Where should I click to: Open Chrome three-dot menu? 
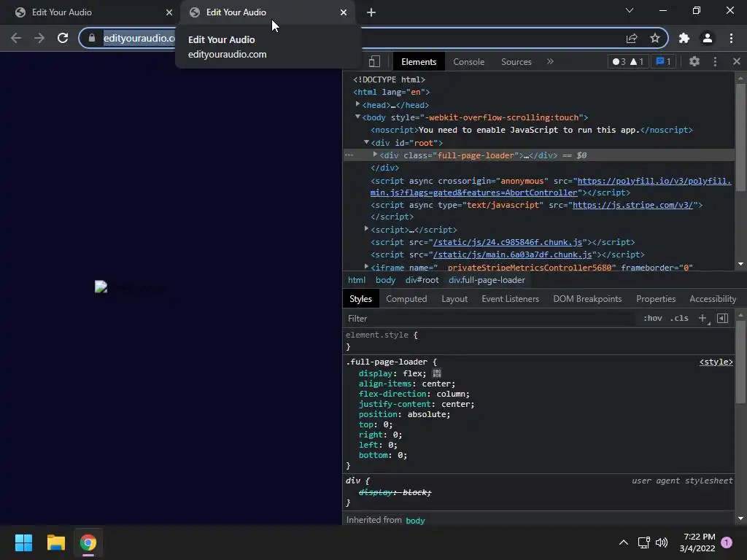click(x=731, y=38)
